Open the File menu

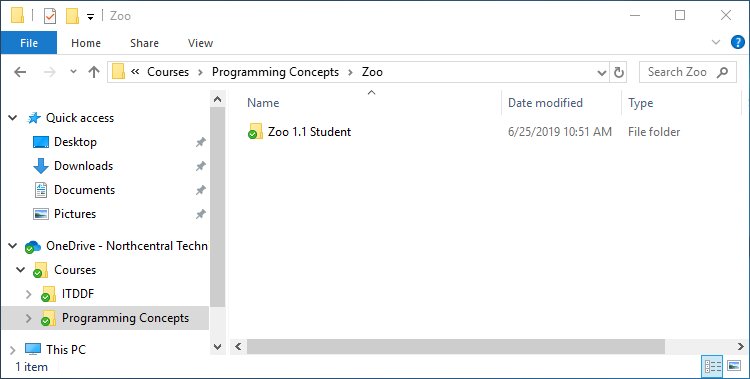pos(29,43)
